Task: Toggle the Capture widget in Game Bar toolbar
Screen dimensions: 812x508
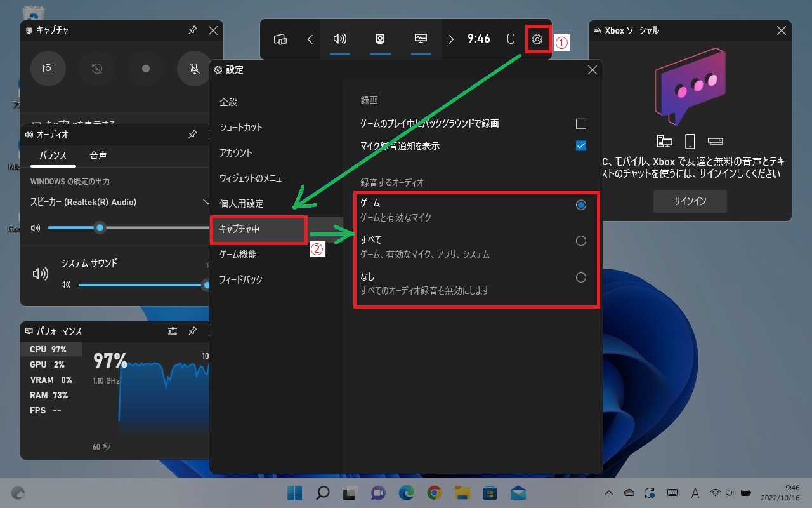Action: coord(380,39)
